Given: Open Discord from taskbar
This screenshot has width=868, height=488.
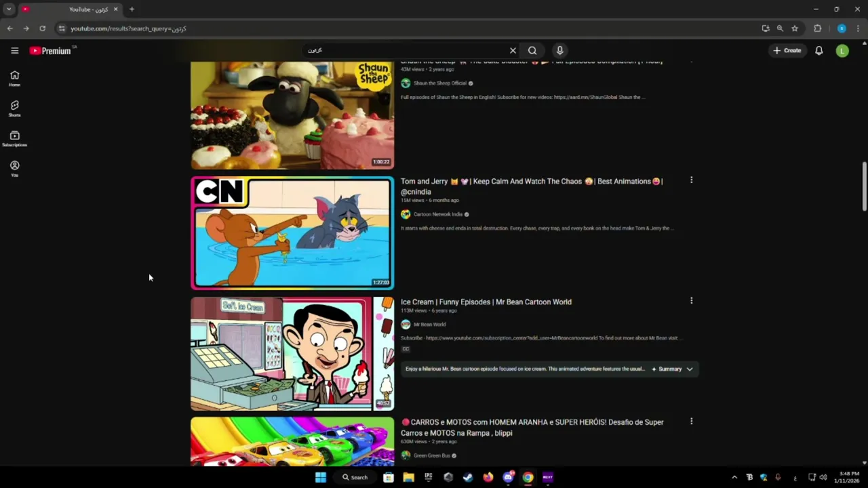Looking at the screenshot, I should click(508, 477).
